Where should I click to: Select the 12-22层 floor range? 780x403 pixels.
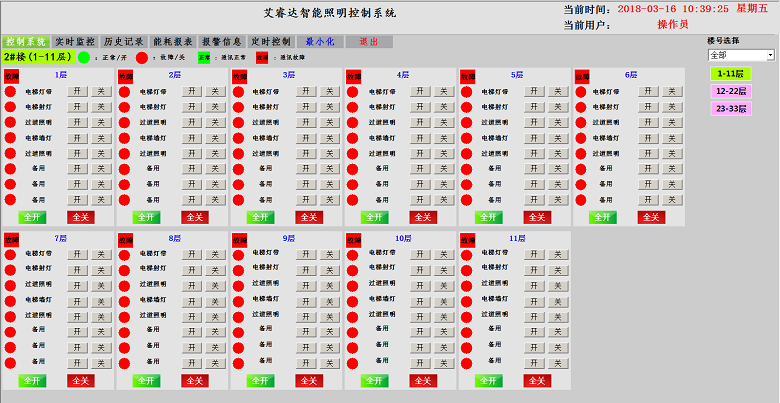730,91
